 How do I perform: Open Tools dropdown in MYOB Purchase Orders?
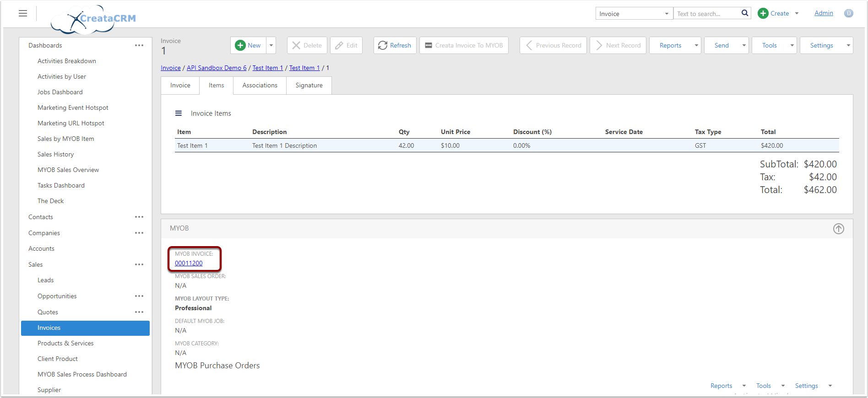(x=770, y=386)
